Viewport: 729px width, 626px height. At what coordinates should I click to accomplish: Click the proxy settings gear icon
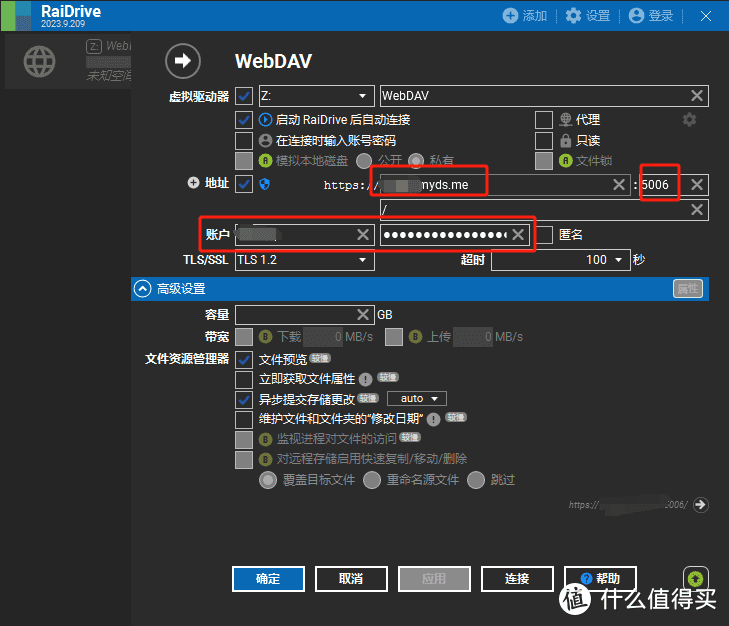(689, 120)
